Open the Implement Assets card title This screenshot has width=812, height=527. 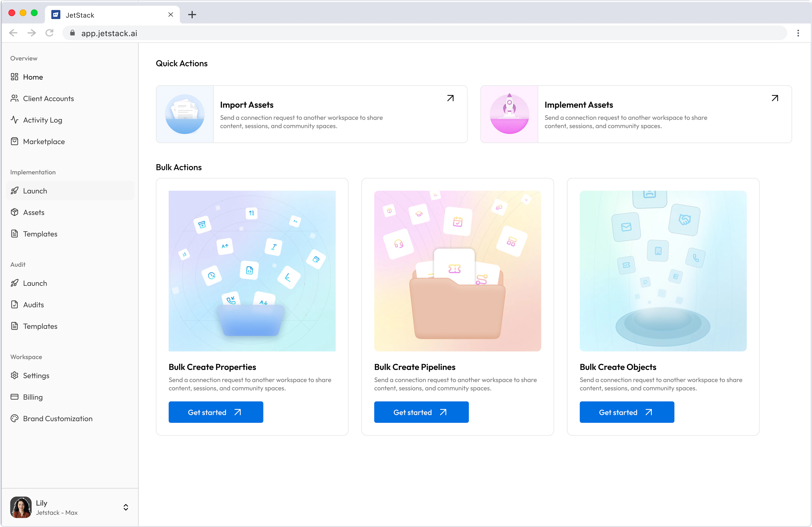coord(579,105)
